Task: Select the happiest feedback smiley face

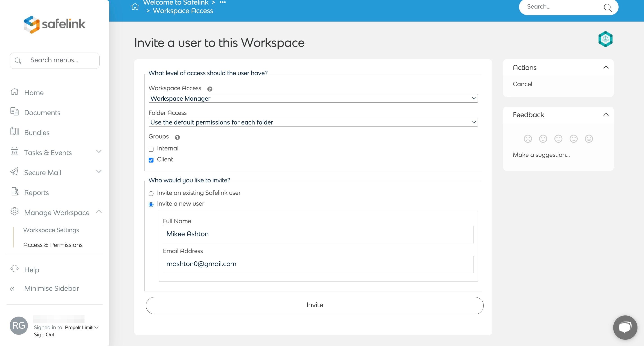Action: 589,139
